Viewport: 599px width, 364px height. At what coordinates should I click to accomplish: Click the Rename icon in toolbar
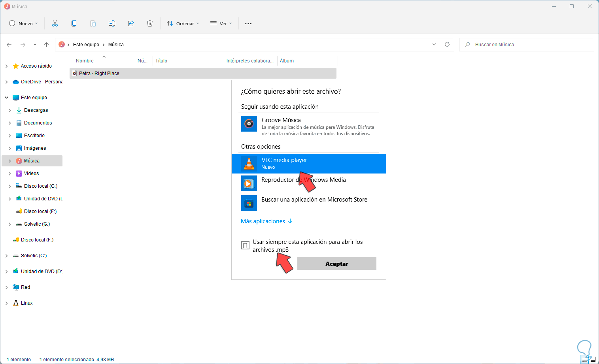click(x=112, y=24)
